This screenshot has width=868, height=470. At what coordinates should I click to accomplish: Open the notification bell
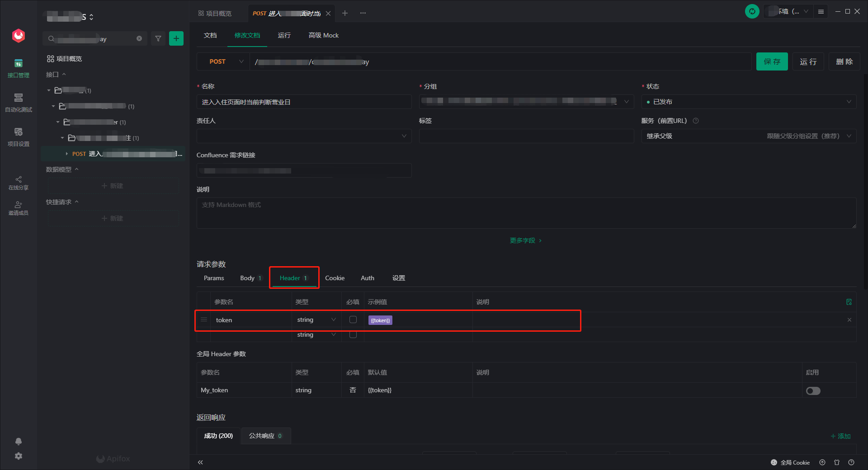pyautogui.click(x=19, y=442)
